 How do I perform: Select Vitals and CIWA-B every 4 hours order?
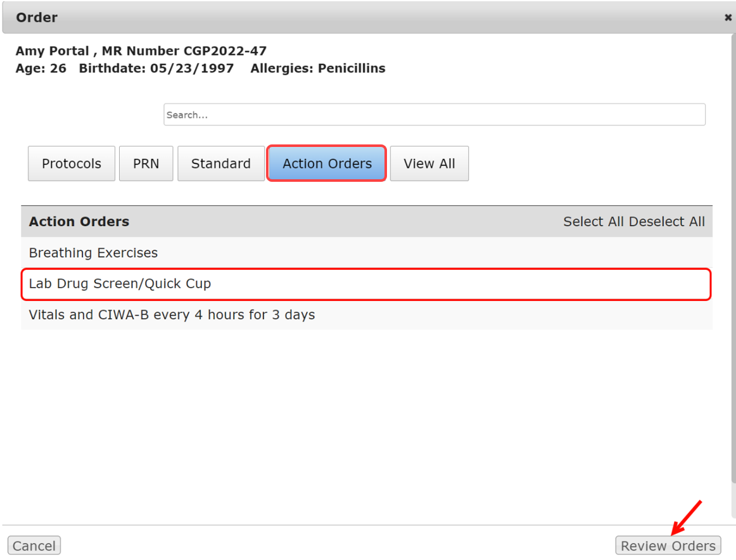(x=367, y=314)
